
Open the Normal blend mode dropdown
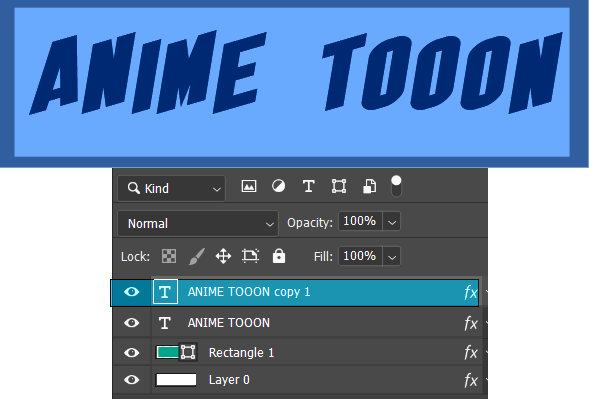tap(198, 224)
